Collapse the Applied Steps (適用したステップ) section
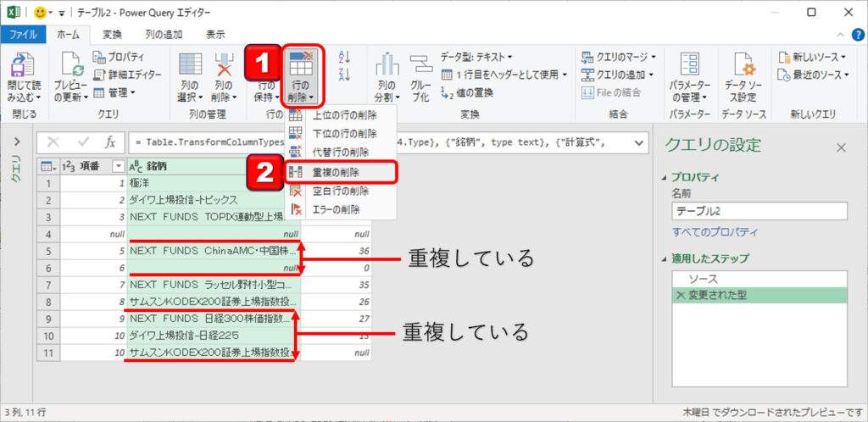This screenshot has height=422, width=868. (665, 258)
